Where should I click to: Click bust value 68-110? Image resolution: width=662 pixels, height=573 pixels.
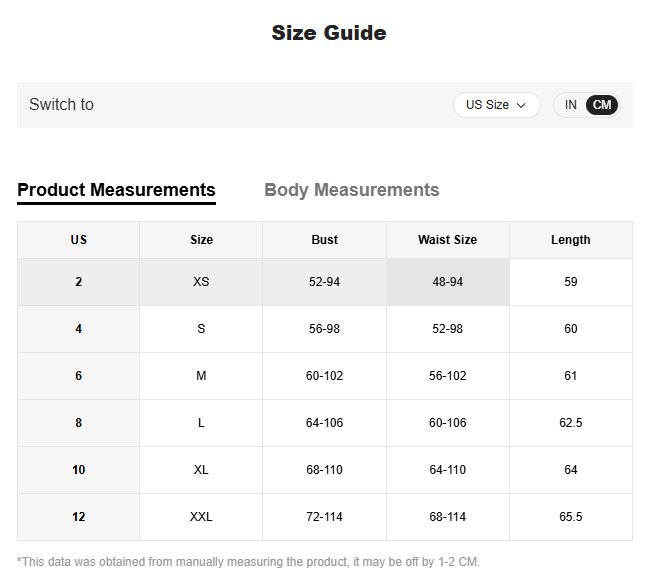[x=325, y=470]
